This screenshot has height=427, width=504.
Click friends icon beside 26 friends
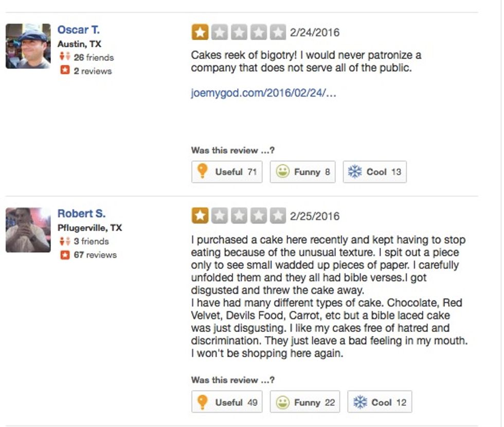(64, 58)
